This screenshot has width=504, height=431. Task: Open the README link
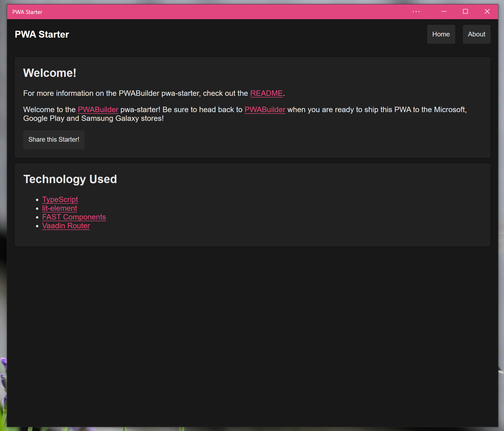266,93
